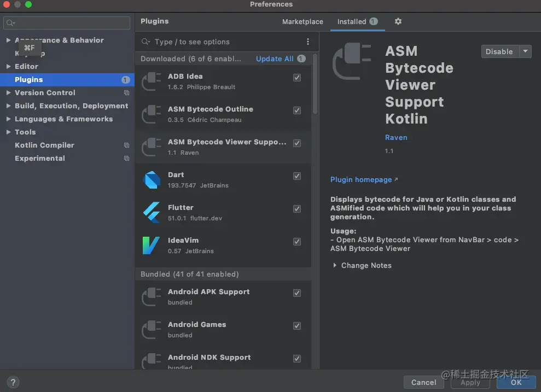
Task: Open the dropdown arrow next to Disable
Action: click(x=525, y=51)
